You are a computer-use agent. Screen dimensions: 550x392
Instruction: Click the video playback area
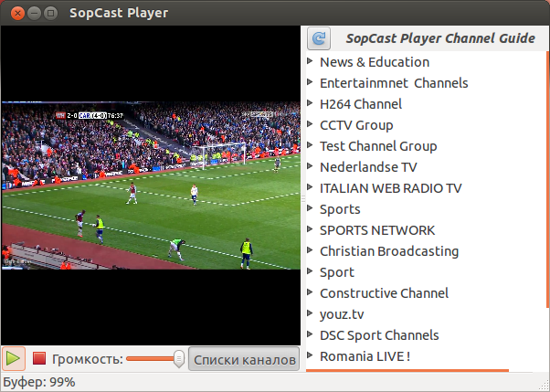click(x=151, y=185)
